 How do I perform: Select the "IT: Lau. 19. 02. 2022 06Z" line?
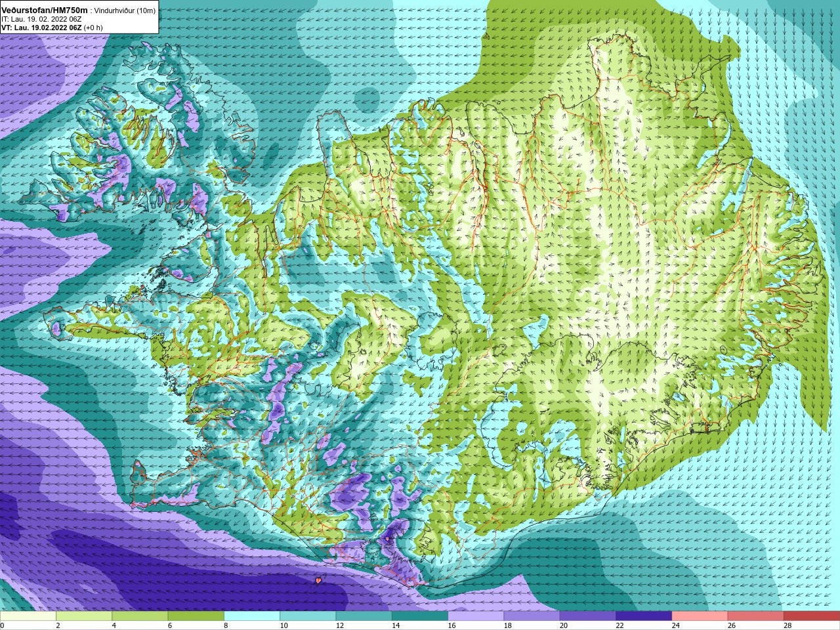[41, 19]
